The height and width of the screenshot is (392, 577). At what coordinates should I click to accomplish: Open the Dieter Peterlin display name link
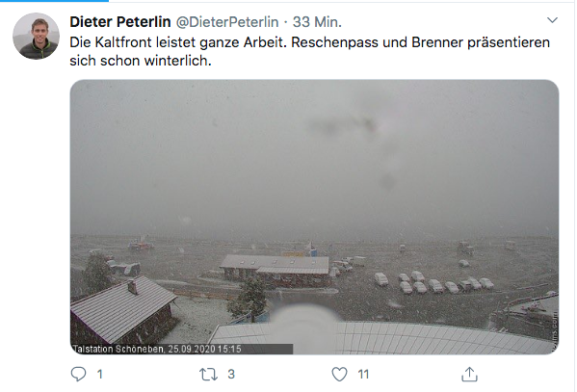pos(120,22)
